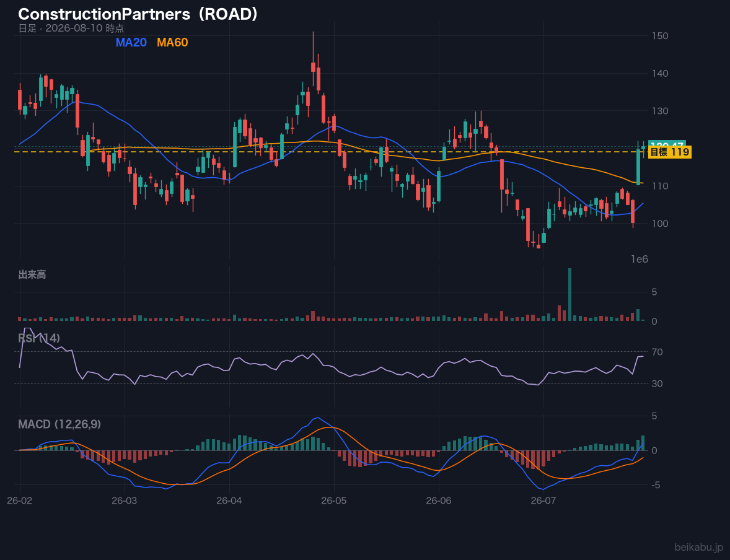730x560 pixels.
Task: Click the RSI (14) panel label
Action: pos(39,338)
